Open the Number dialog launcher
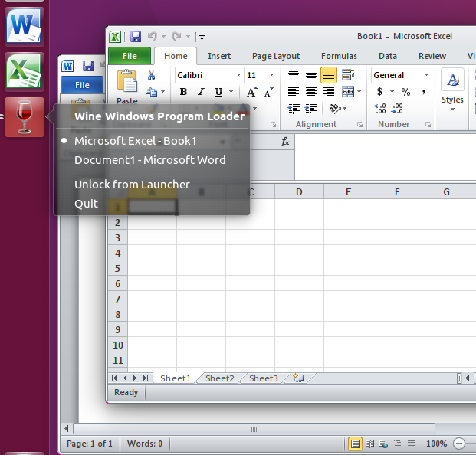476x455 pixels. (428, 125)
